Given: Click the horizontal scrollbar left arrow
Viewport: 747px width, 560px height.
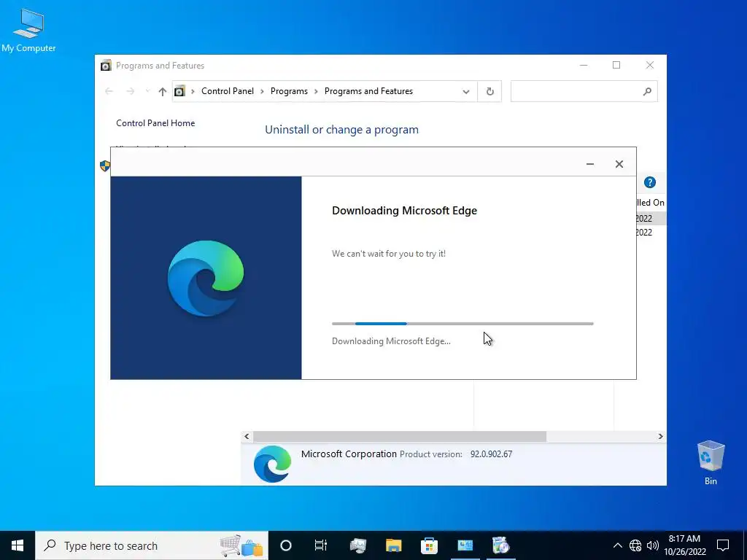Looking at the screenshot, I should [x=247, y=436].
